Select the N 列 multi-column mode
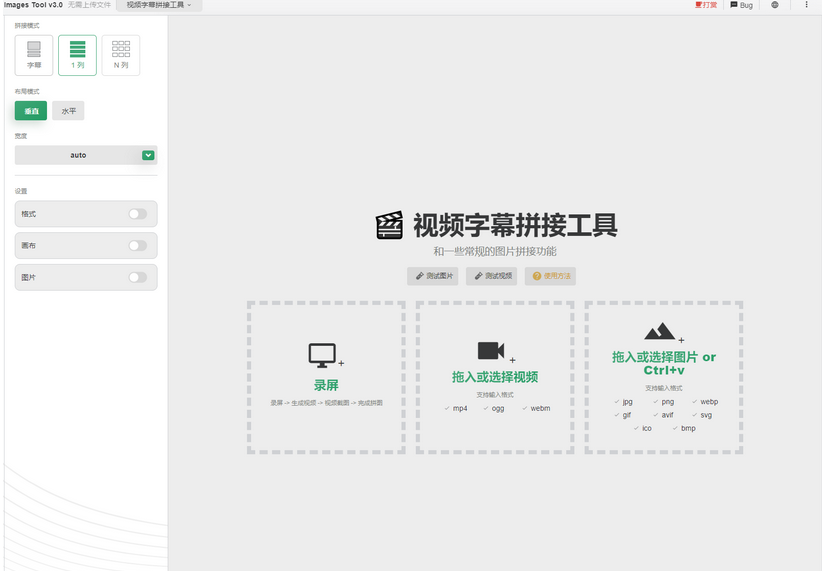The image size is (822, 571). coord(121,55)
